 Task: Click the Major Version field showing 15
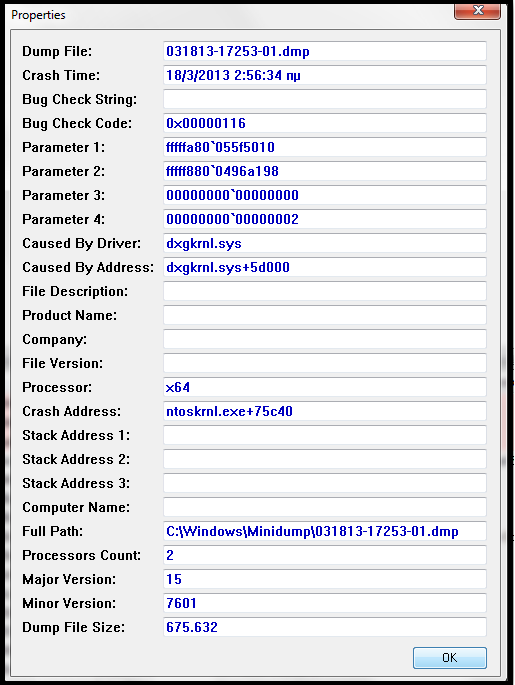click(x=325, y=579)
